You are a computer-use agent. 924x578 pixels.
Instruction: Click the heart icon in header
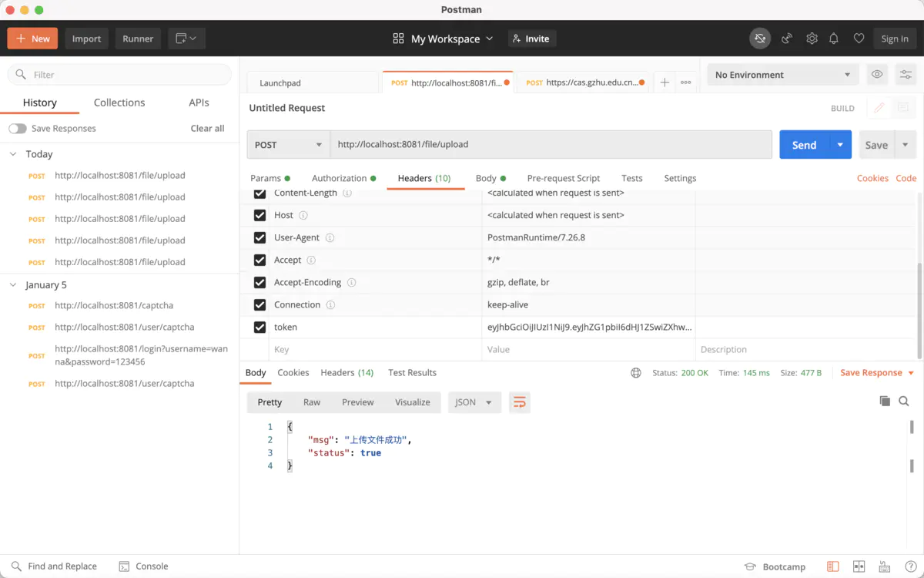click(859, 39)
